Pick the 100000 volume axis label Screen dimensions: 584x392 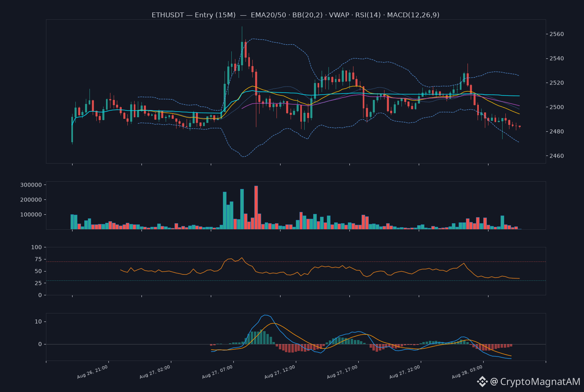click(31, 215)
